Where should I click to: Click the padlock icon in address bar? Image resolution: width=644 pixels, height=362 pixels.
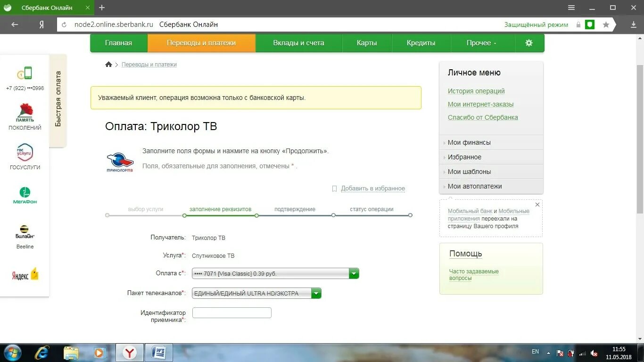[578, 25]
